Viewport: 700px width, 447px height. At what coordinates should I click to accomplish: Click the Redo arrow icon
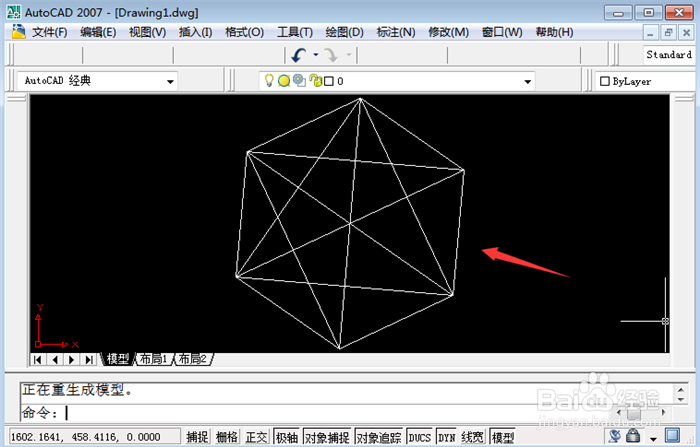click(331, 55)
